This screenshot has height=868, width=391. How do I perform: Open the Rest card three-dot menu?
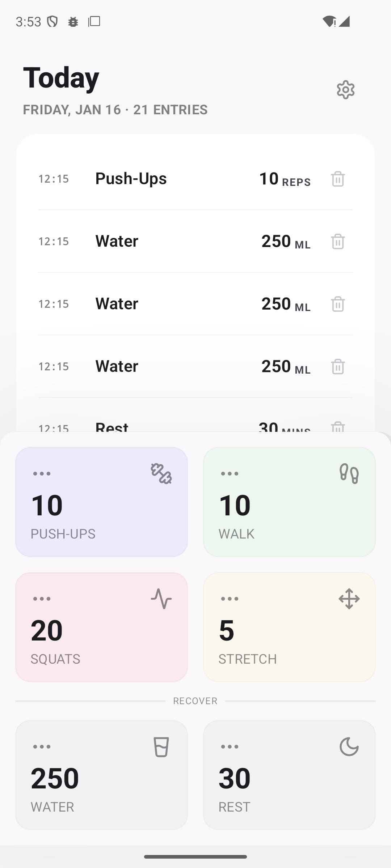[230, 746]
